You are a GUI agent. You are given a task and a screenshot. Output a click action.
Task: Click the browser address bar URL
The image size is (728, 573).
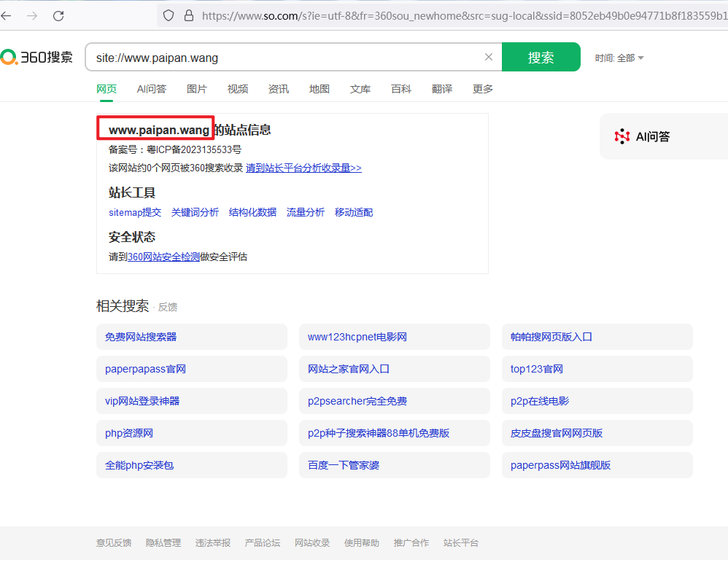(464, 16)
